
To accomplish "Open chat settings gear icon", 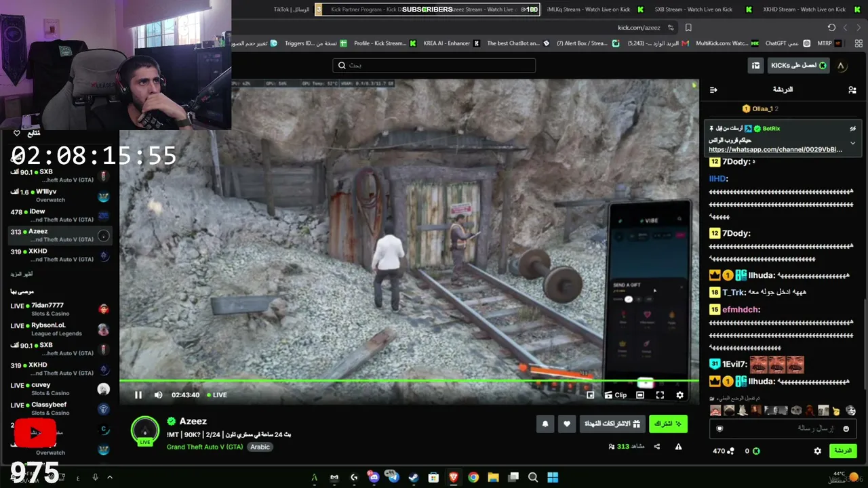I will [x=818, y=451].
